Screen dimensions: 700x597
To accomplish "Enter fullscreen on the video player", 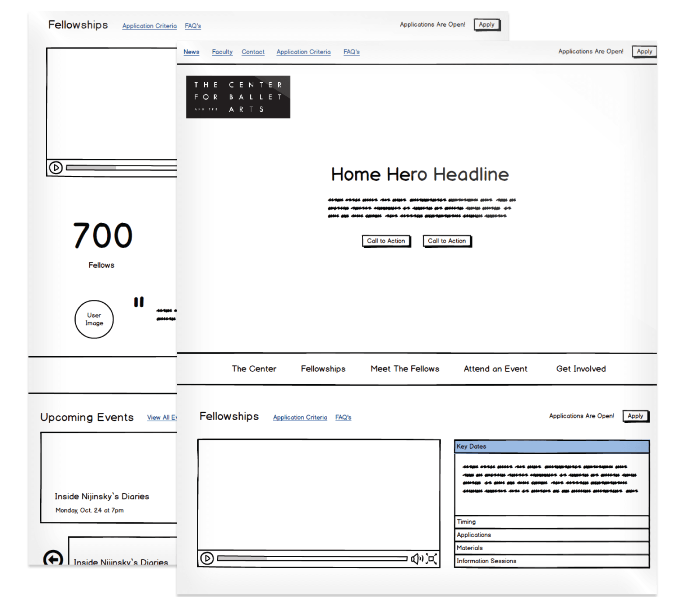I will [431, 558].
